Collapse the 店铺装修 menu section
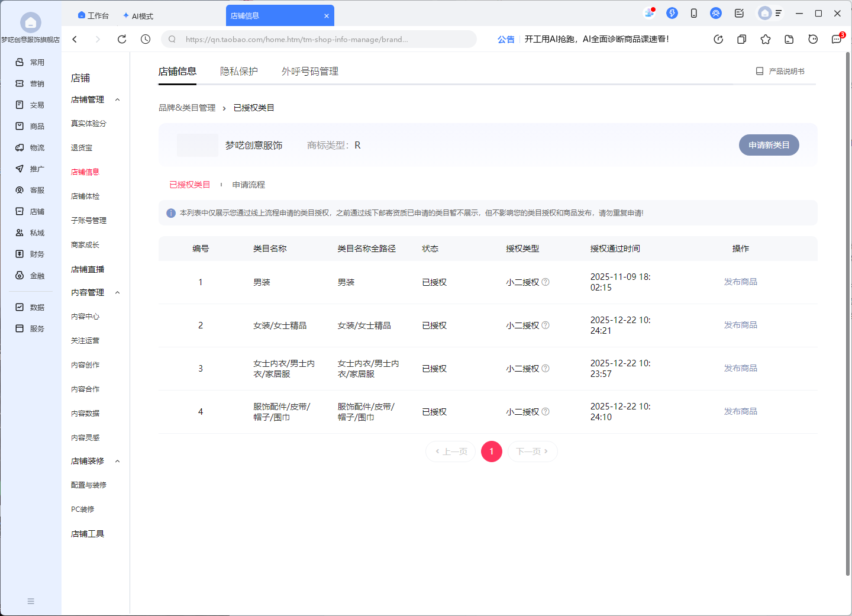The height and width of the screenshot is (616, 852). pyautogui.click(x=117, y=461)
